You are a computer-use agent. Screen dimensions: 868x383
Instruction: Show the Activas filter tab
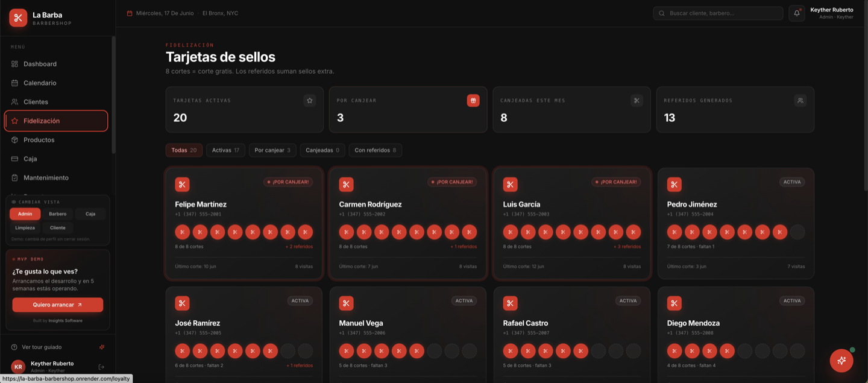tap(225, 150)
